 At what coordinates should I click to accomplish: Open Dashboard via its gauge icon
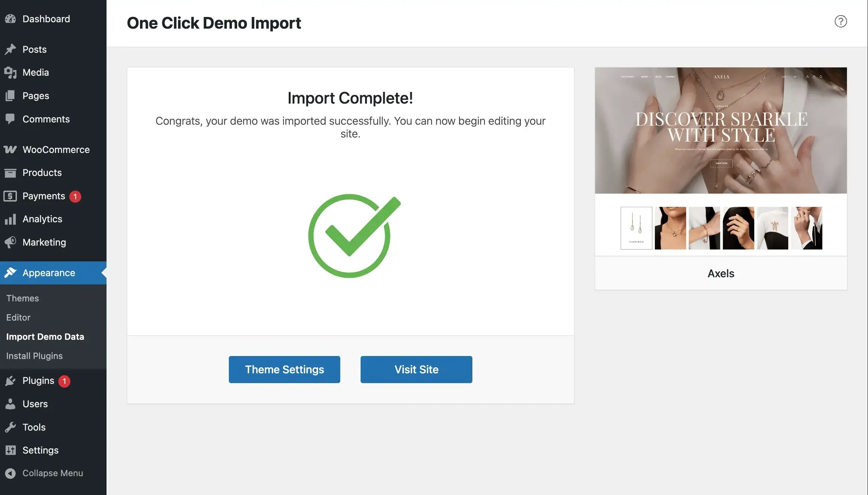pos(11,19)
